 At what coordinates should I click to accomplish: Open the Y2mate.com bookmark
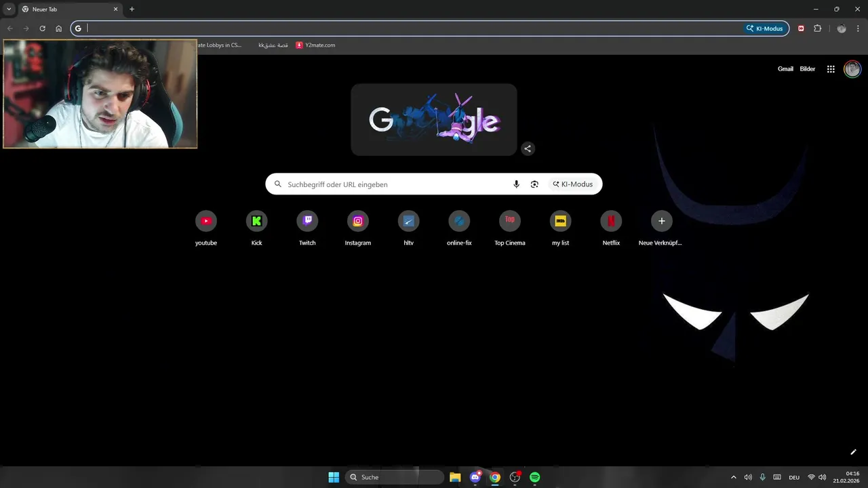(315, 45)
